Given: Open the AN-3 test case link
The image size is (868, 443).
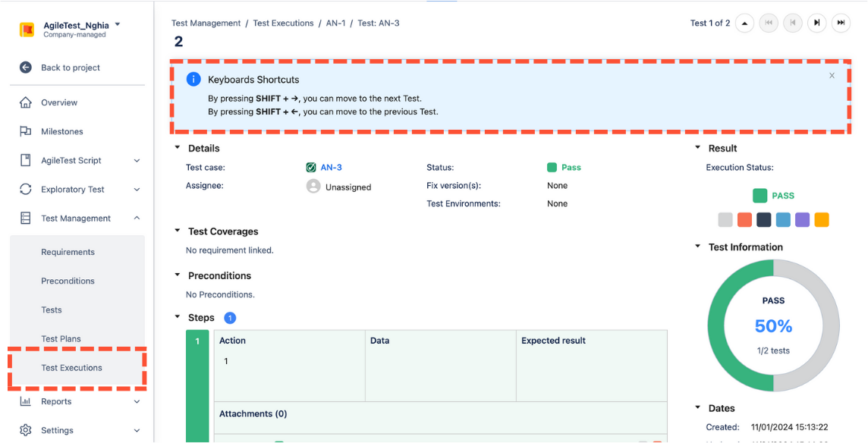Looking at the screenshot, I should click(331, 168).
